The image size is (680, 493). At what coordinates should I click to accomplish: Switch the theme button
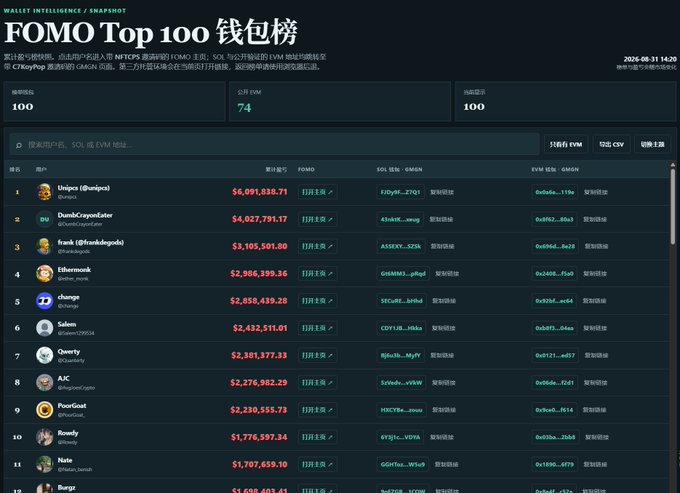[x=652, y=144]
